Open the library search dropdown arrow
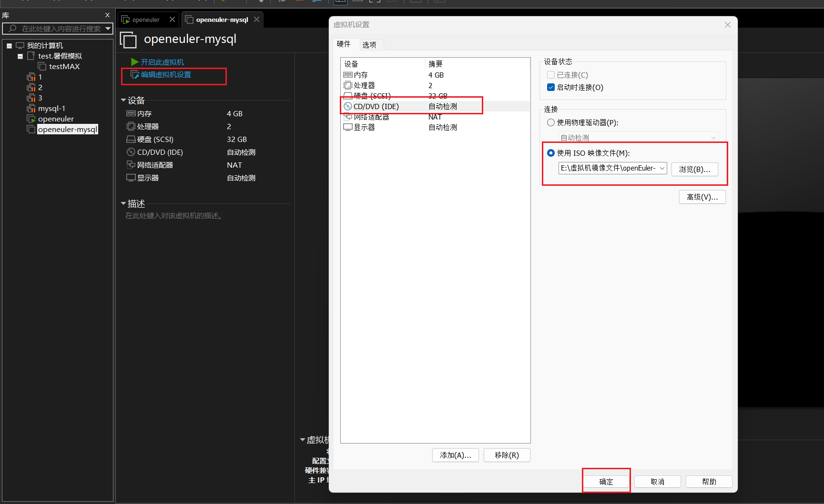 108,29
